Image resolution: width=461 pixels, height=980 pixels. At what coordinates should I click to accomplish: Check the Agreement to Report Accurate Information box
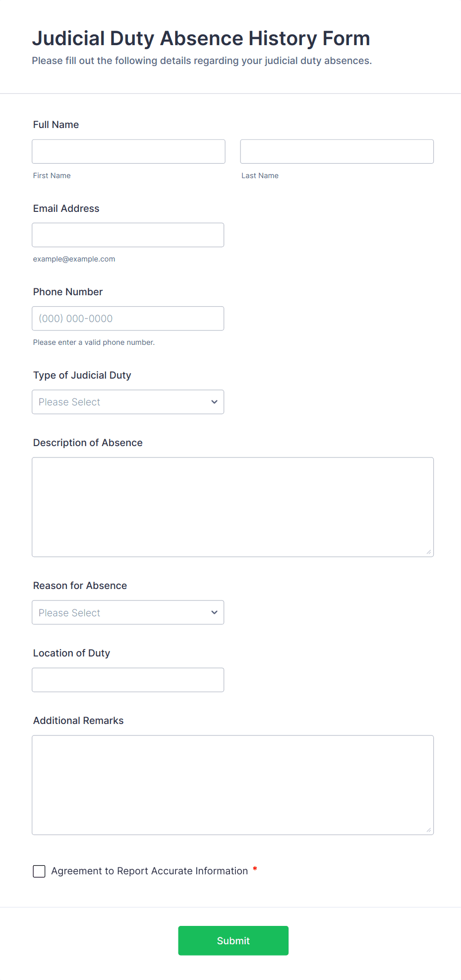pos(39,871)
